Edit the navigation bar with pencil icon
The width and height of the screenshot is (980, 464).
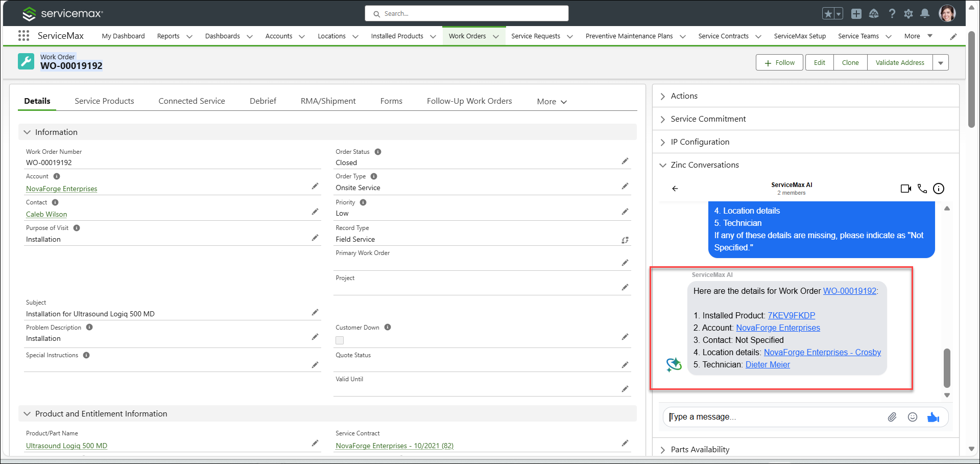click(x=953, y=36)
